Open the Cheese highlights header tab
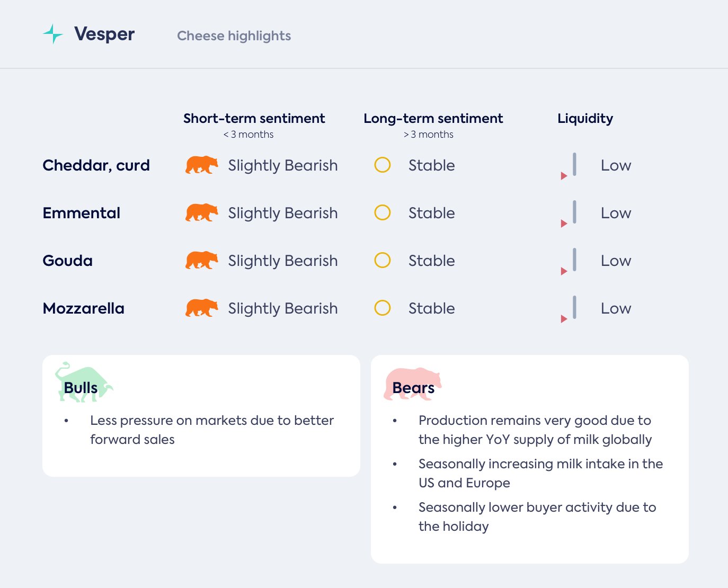The width and height of the screenshot is (728, 588). [234, 36]
